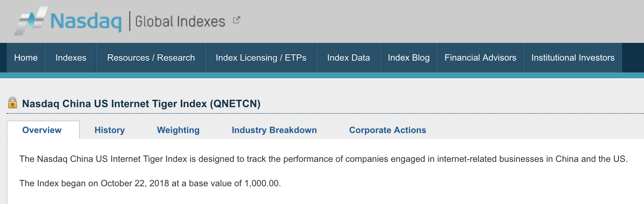Image resolution: width=644 pixels, height=204 pixels.
Task: Select Institutional Investors menu item
Action: coord(573,58)
